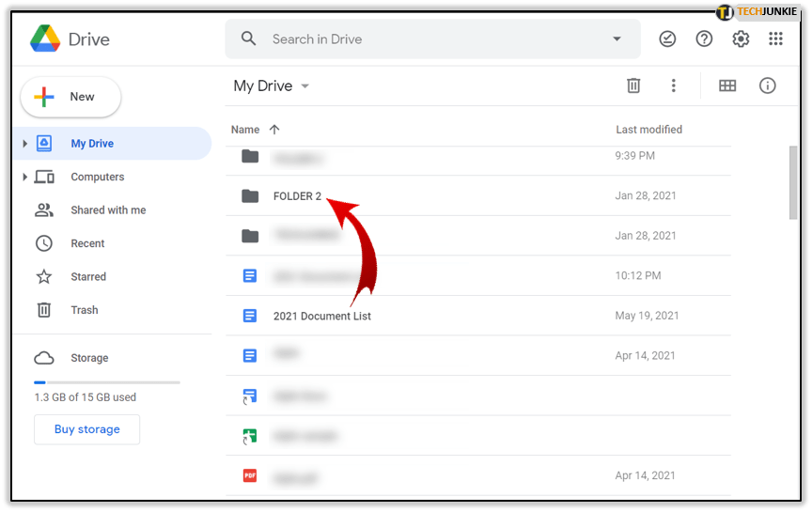Expand the Computers tree arrow
Screen dimensions: 812x512
tap(24, 177)
